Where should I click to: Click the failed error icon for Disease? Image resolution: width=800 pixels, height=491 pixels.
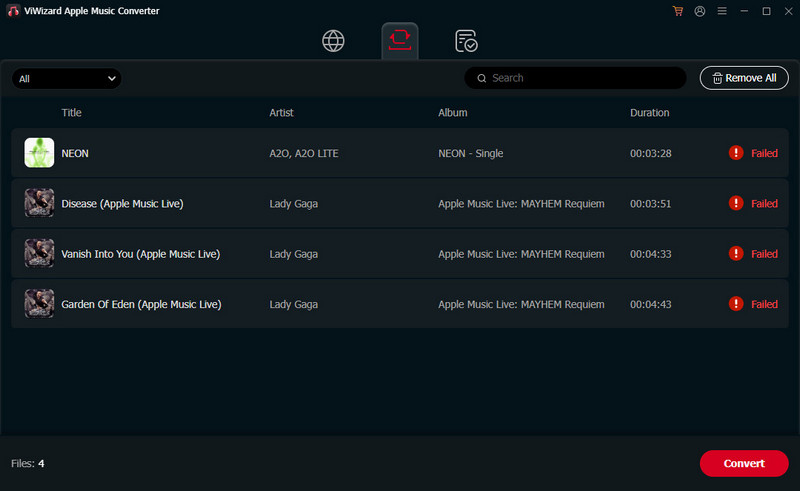736,203
